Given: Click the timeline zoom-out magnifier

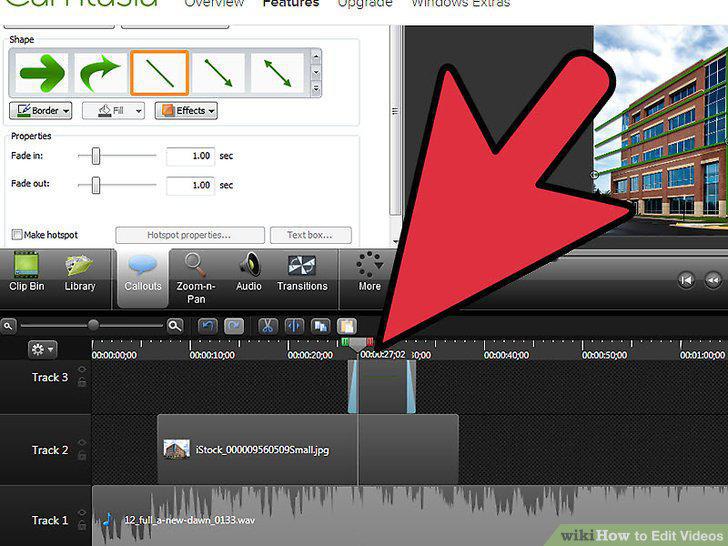Looking at the screenshot, I should click(x=8, y=326).
